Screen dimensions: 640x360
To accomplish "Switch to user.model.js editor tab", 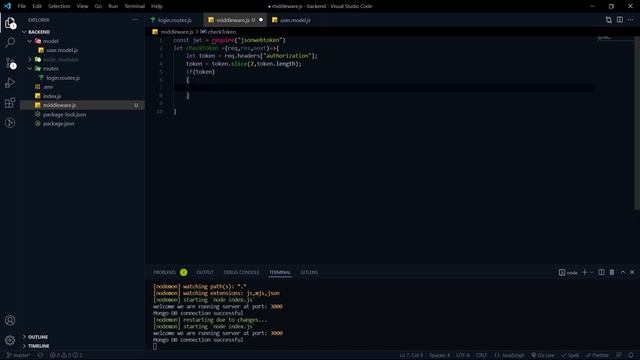I will pyautogui.click(x=295, y=20).
